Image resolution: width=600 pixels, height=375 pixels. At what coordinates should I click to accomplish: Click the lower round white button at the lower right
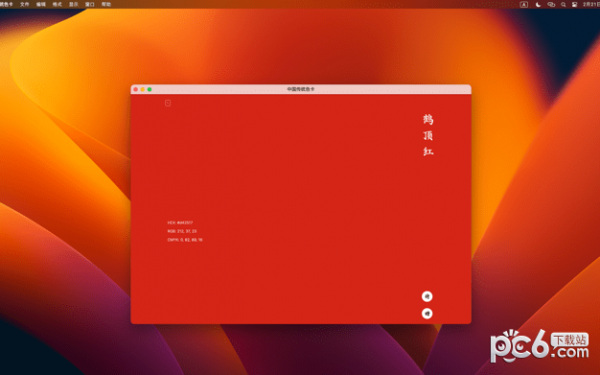[x=427, y=313]
